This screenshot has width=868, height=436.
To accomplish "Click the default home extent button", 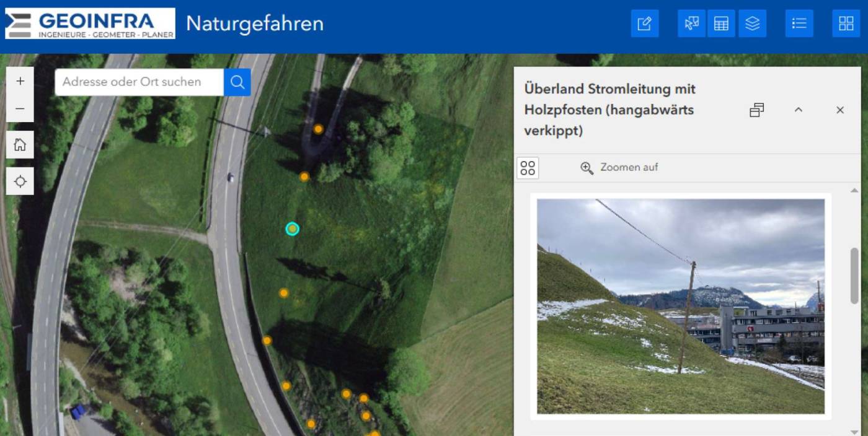I will pyautogui.click(x=20, y=144).
